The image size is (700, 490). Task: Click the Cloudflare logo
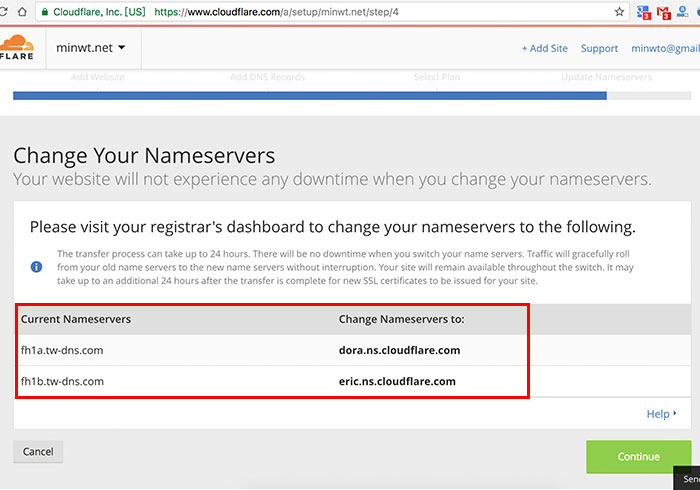[x=17, y=47]
